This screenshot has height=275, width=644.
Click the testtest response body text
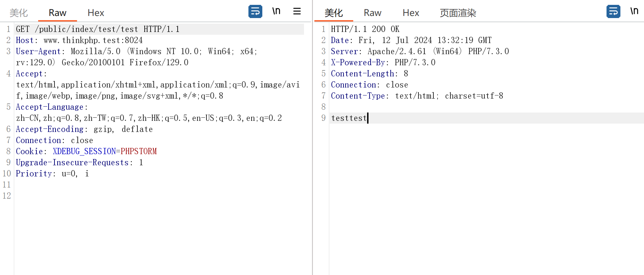pos(349,118)
